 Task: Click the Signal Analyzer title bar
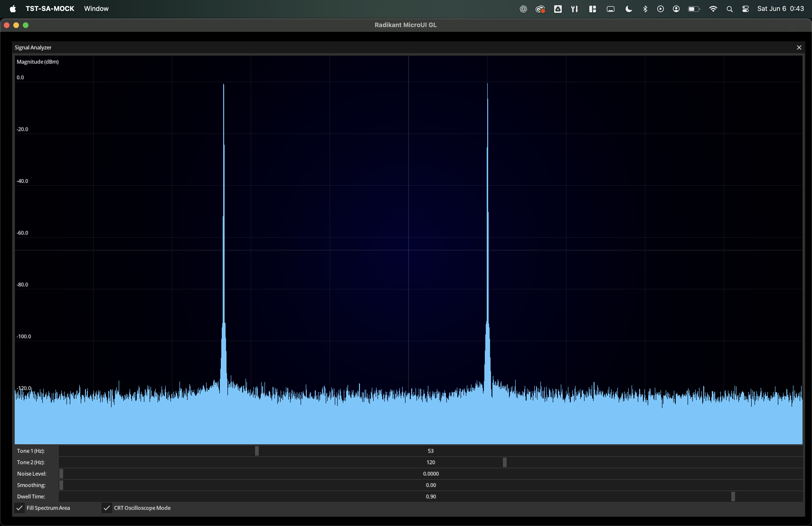[x=408, y=48]
